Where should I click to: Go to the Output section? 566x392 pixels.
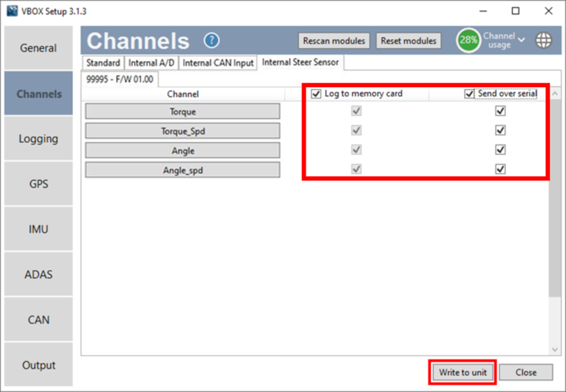click(x=38, y=365)
